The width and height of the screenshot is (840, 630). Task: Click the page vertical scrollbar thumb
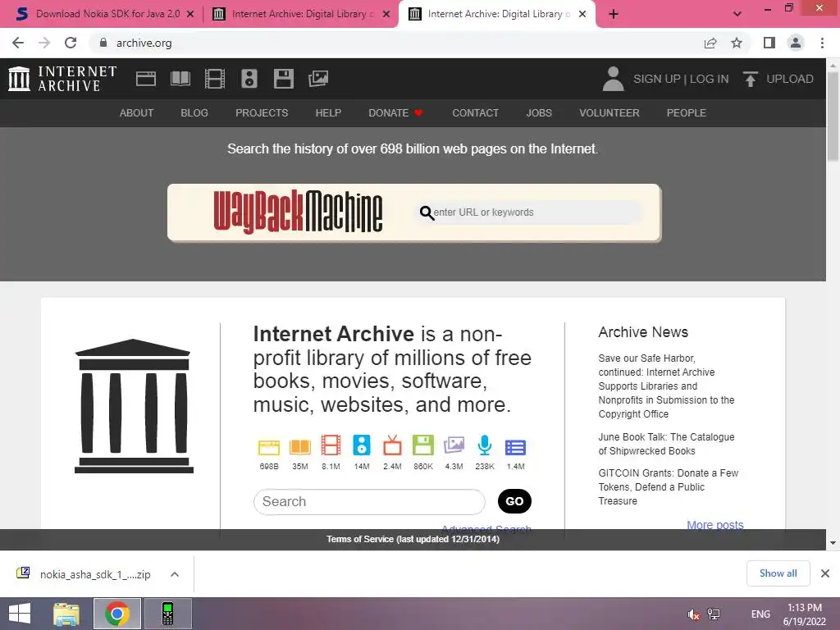833,115
